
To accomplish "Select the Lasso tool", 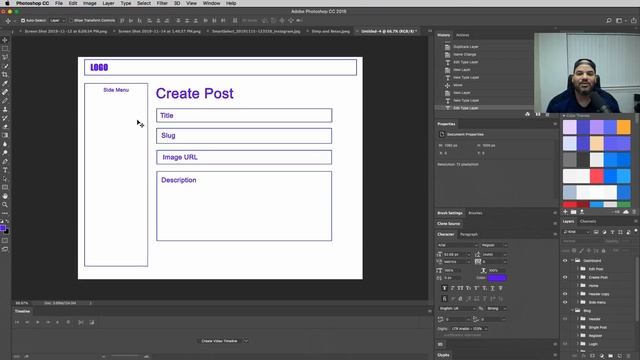I will tap(5, 57).
